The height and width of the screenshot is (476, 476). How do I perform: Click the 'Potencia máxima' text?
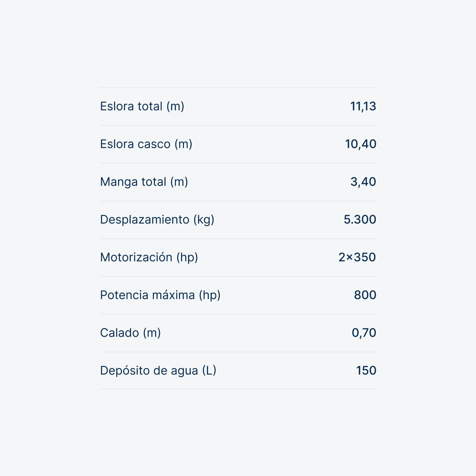(147, 295)
